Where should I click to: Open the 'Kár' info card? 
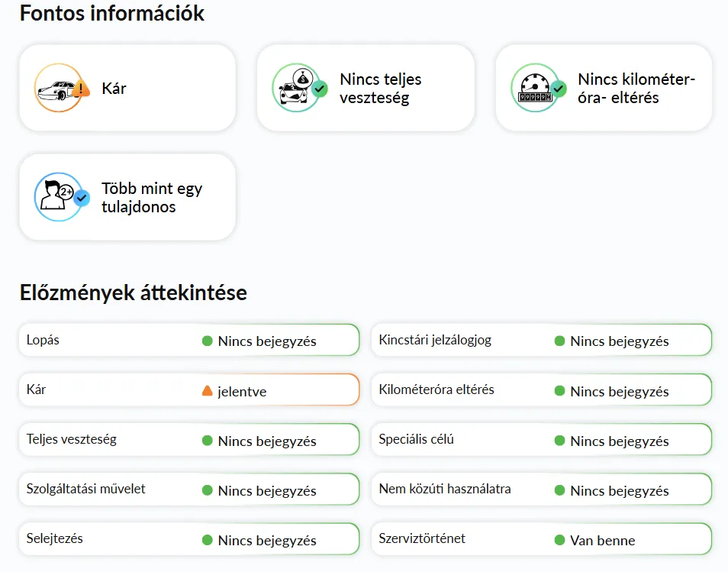click(127, 88)
